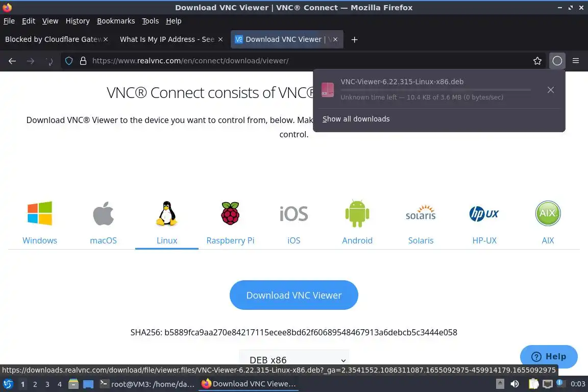This screenshot has height=392, width=588.
Task: Click the Download VNC Viewer button
Action: (x=293, y=295)
